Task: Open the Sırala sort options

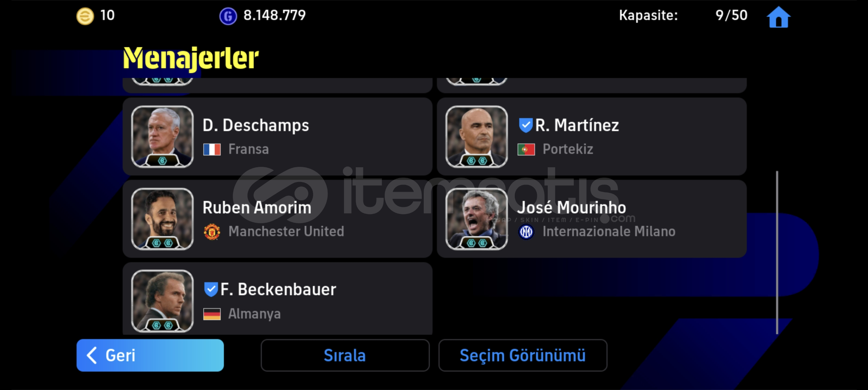Action: pyautogui.click(x=345, y=355)
